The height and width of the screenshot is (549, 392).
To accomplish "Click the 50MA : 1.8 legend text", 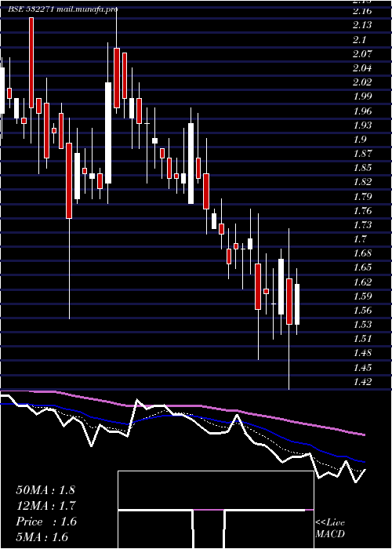I will 45,490.
